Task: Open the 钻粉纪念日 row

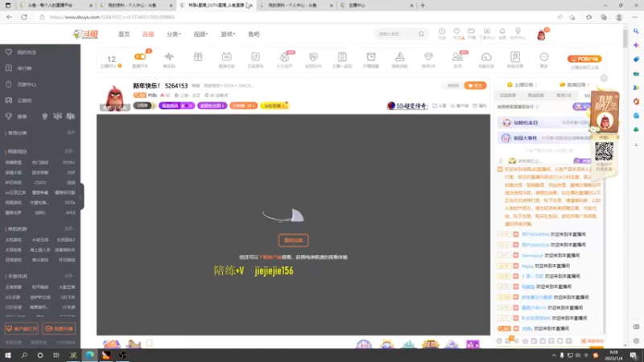Action: (x=545, y=122)
